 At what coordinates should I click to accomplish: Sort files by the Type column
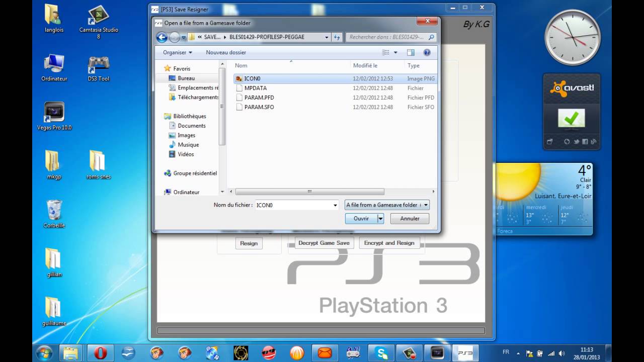click(x=420, y=65)
